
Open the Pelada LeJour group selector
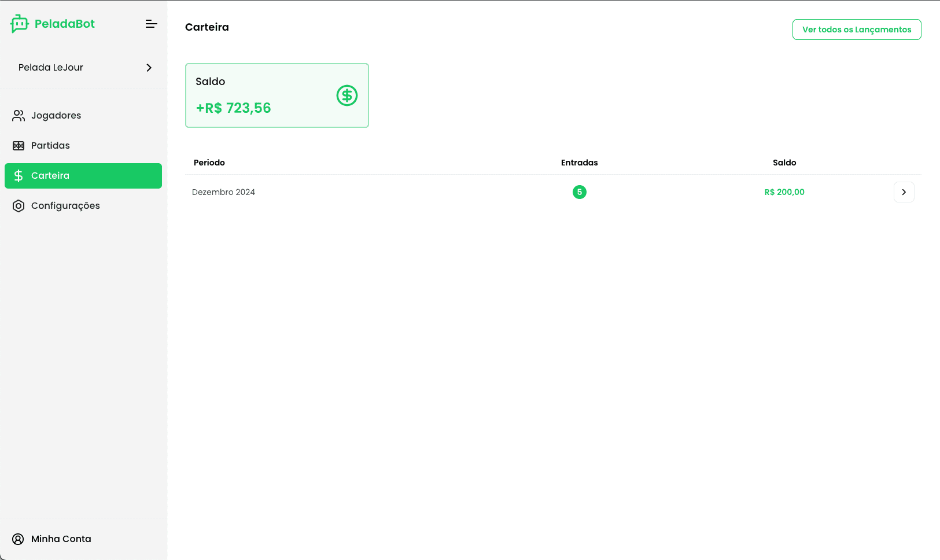coord(51,68)
